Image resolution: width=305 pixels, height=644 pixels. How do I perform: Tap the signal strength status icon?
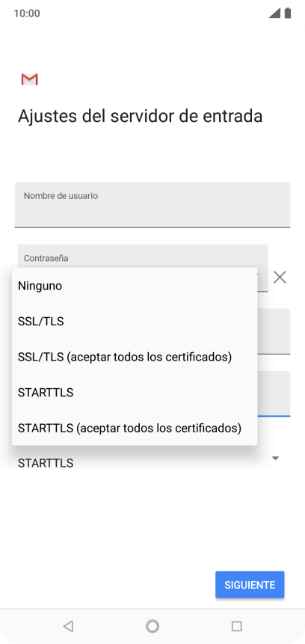click(x=274, y=13)
